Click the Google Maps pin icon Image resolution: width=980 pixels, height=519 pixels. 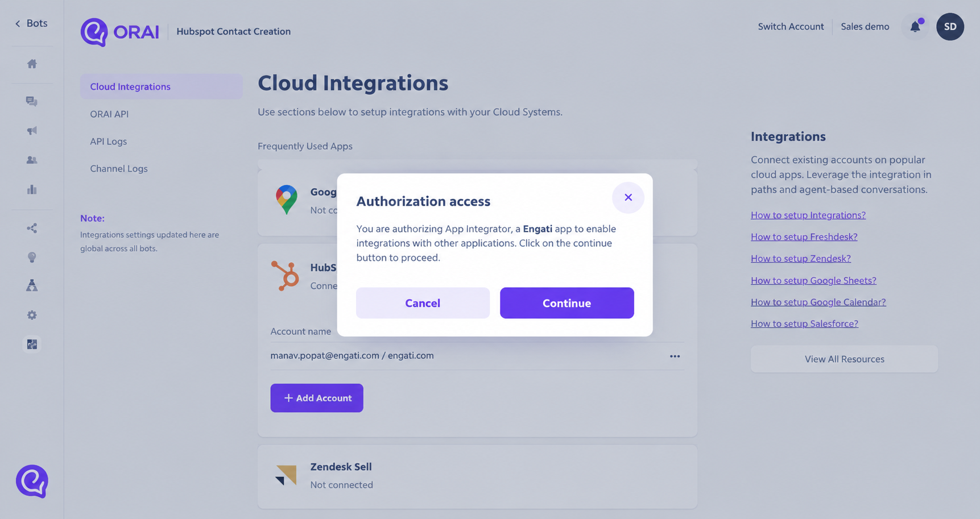(287, 200)
